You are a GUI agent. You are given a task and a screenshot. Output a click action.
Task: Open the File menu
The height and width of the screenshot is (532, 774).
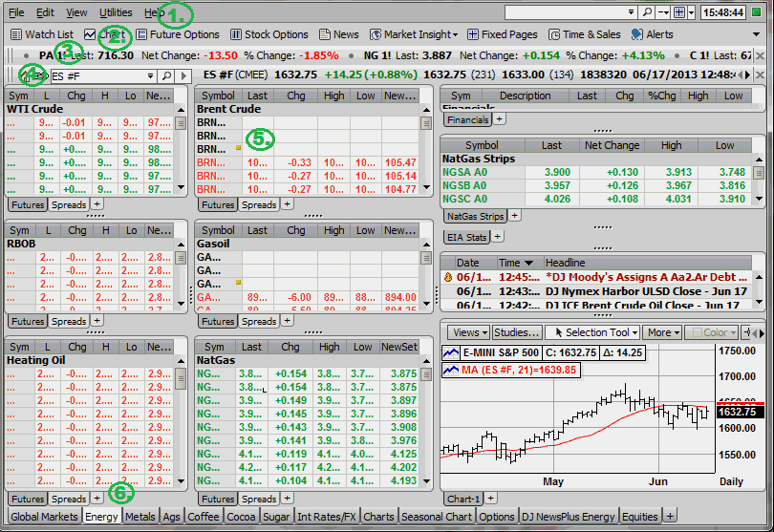(x=16, y=12)
